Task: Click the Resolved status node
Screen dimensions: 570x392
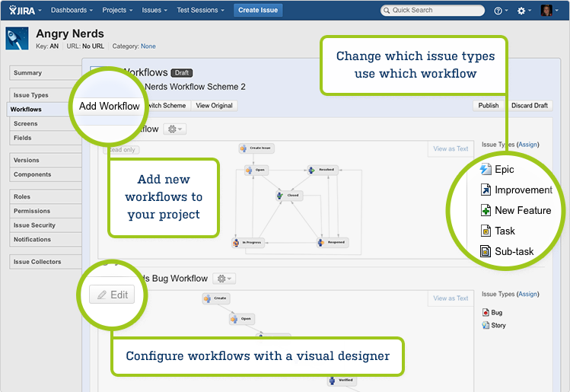Action: point(323,170)
